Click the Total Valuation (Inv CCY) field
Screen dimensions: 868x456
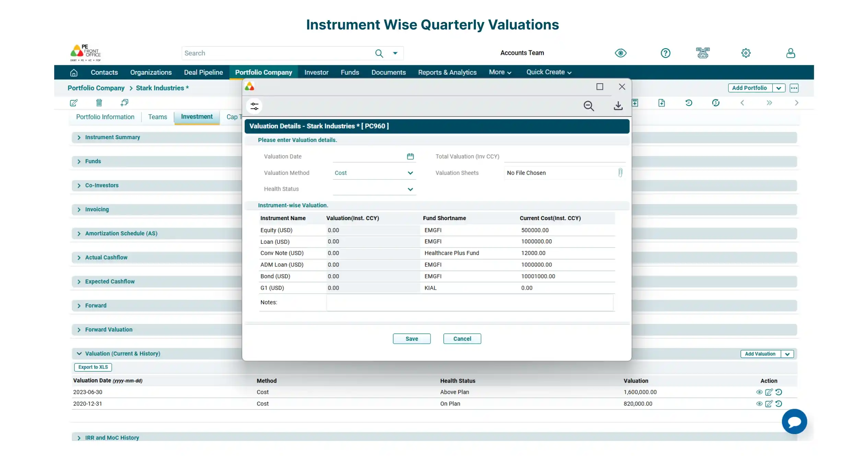pos(565,156)
